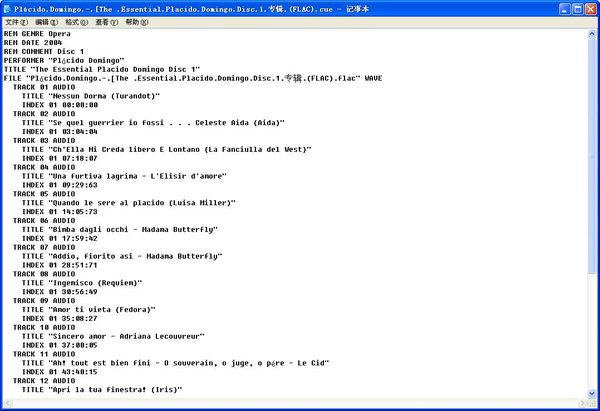Open the 查看(V) menu

click(x=106, y=22)
